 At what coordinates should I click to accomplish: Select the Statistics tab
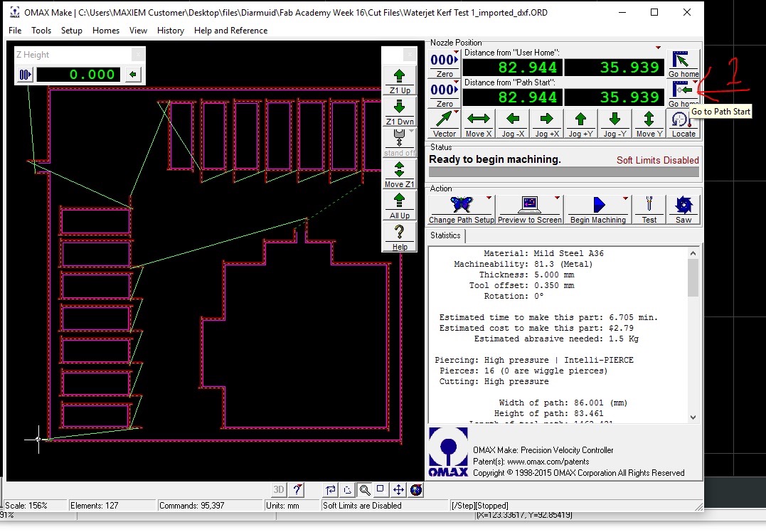[x=445, y=235]
